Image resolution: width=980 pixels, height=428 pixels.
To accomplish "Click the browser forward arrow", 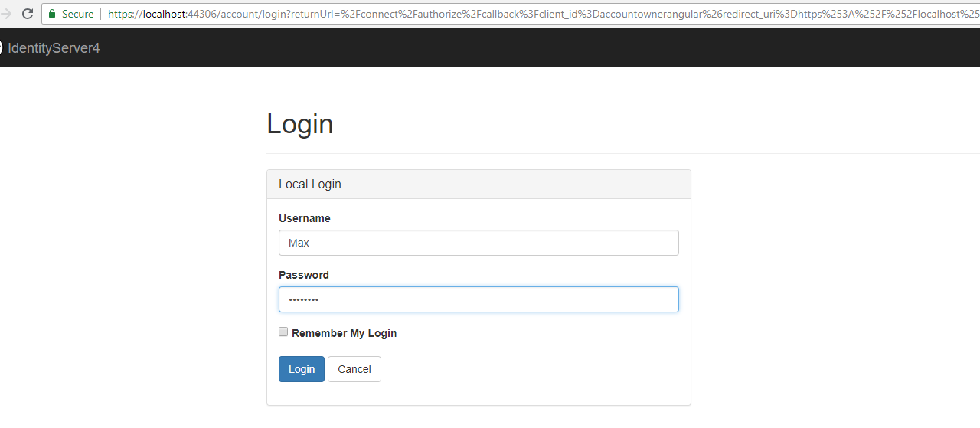I will 7,14.
